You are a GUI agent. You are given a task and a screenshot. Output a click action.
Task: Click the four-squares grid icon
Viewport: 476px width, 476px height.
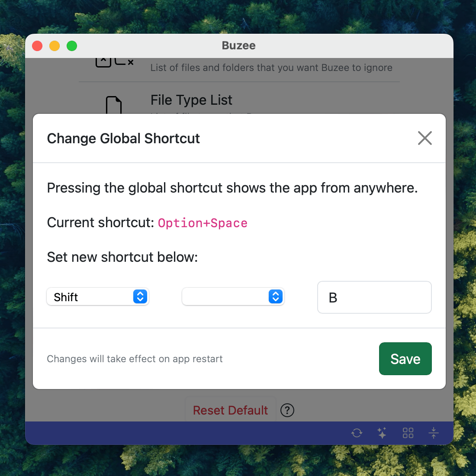coord(408,433)
